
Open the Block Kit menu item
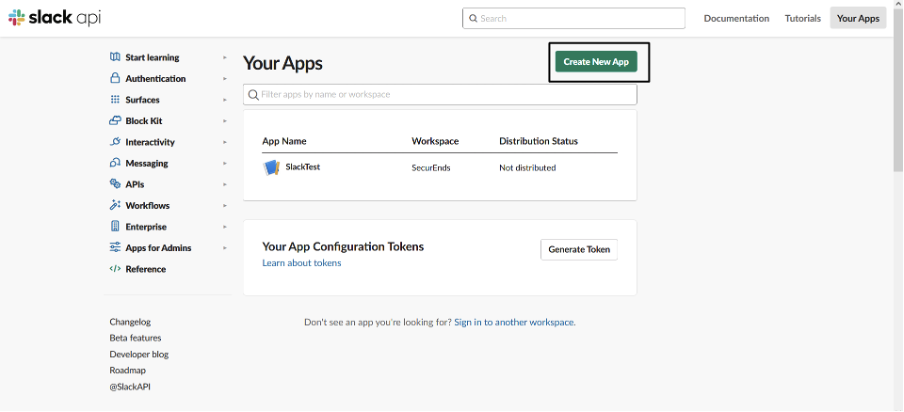coord(144,121)
